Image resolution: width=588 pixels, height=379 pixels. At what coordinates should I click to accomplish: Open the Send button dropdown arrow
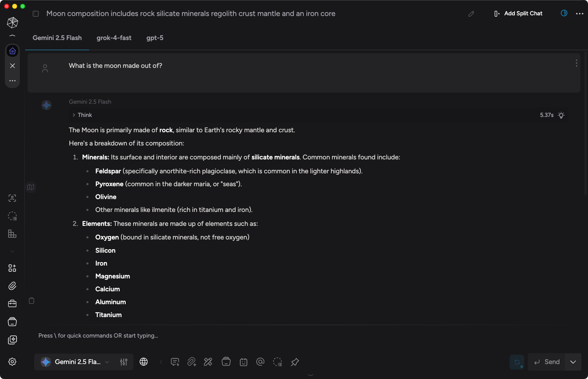[x=573, y=362]
